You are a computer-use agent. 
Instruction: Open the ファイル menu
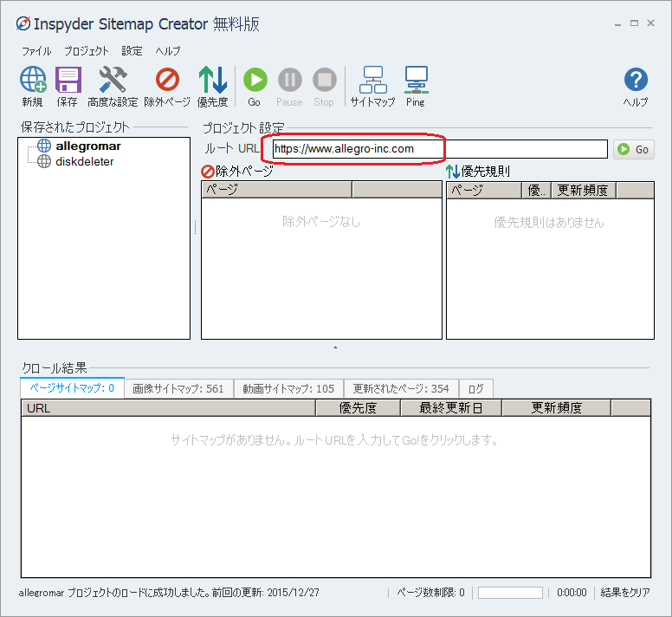pos(36,51)
